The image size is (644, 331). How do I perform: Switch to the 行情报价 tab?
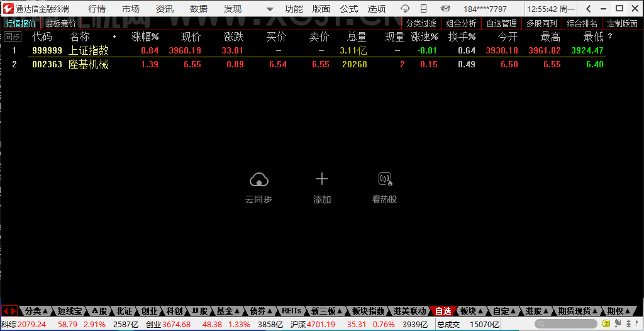21,23
